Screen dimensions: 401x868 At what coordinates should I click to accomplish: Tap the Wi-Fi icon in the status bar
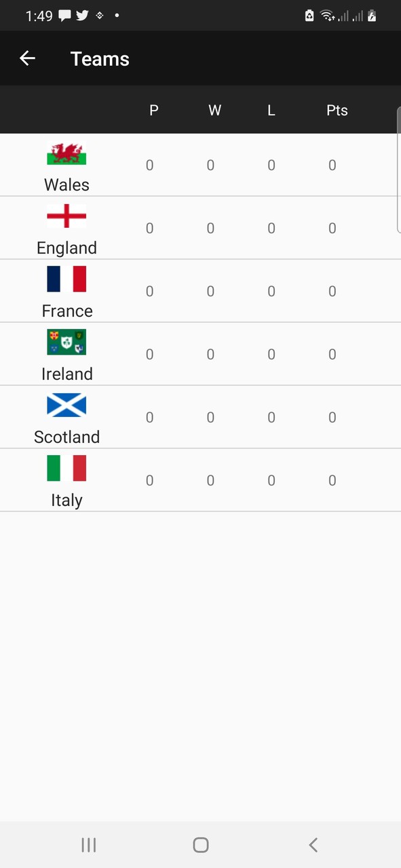point(326,15)
